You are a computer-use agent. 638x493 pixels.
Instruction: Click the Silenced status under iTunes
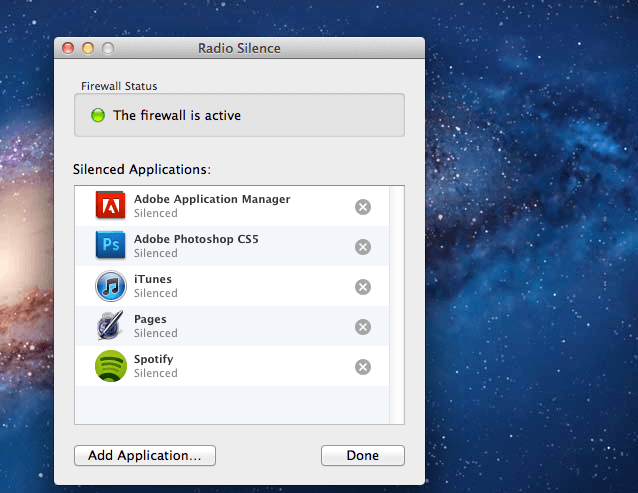[155, 293]
